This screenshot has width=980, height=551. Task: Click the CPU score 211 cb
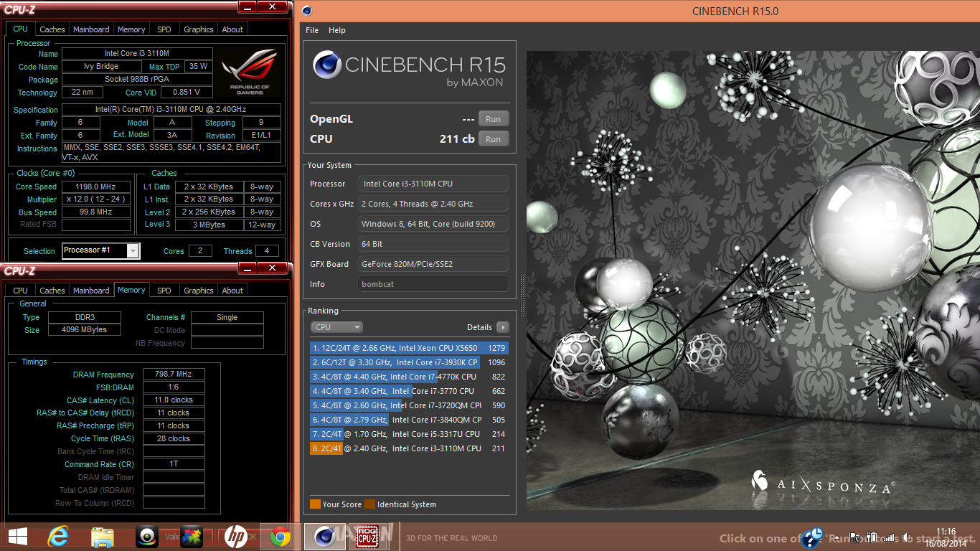point(457,138)
